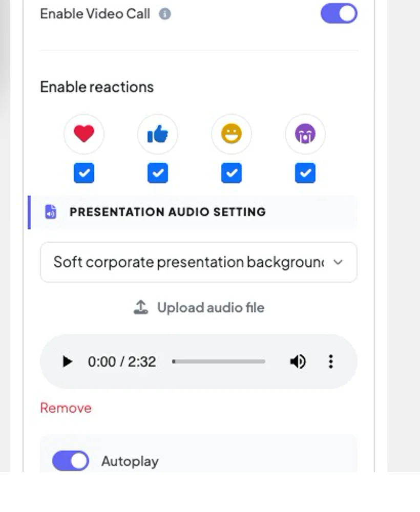Click Upload audio file link

click(x=211, y=308)
